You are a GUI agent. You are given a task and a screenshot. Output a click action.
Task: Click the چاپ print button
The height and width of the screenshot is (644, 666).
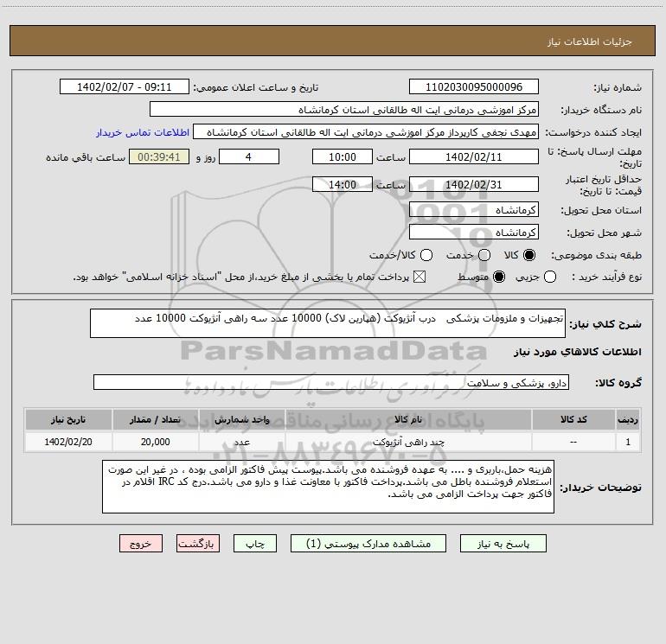coord(255,544)
